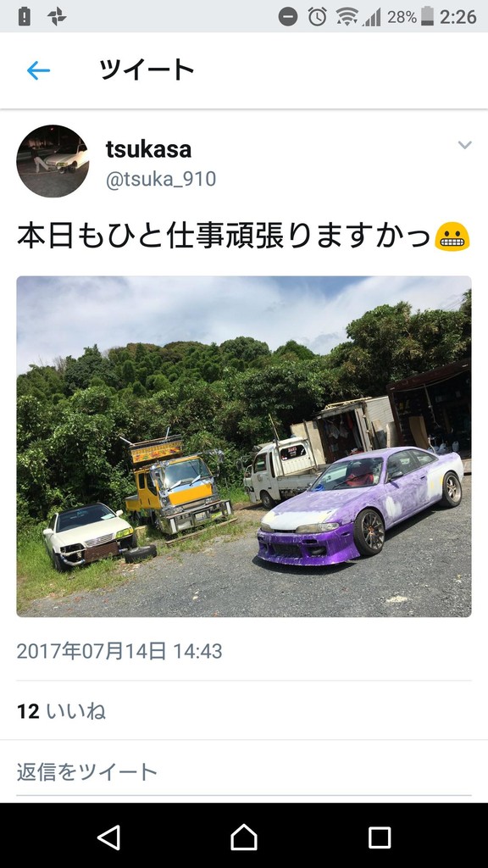This screenshot has width=488, height=868.
Task: Tap the @tsuka_910 username handle
Action: click(161, 180)
